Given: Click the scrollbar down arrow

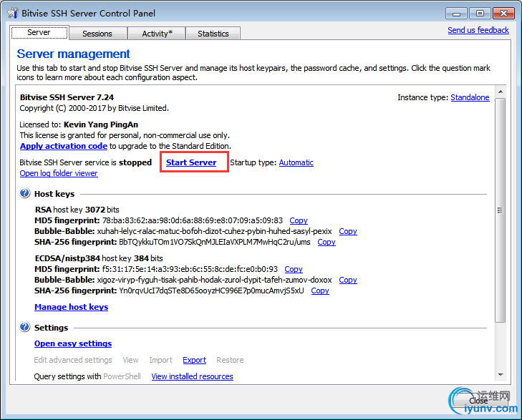Looking at the screenshot, I should (x=501, y=375).
